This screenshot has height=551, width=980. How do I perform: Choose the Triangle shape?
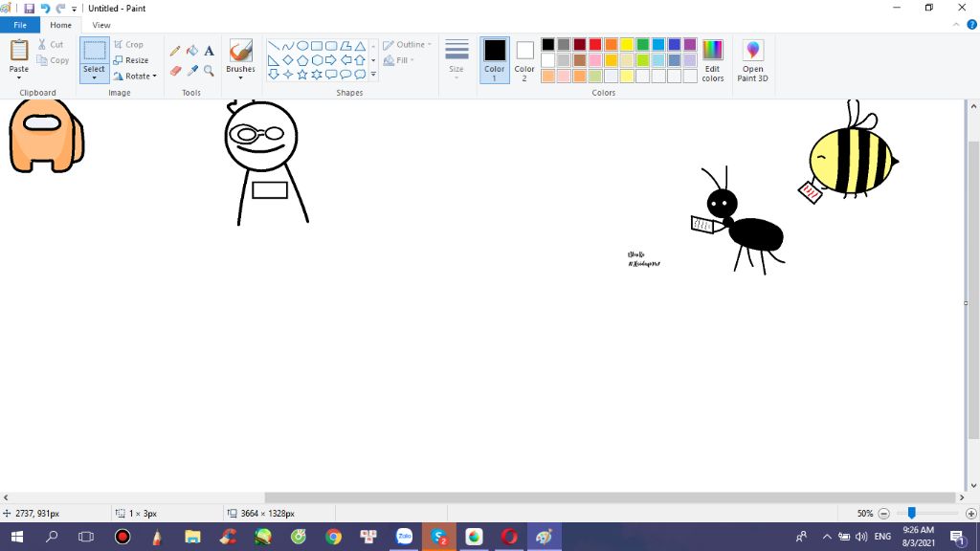(360, 46)
